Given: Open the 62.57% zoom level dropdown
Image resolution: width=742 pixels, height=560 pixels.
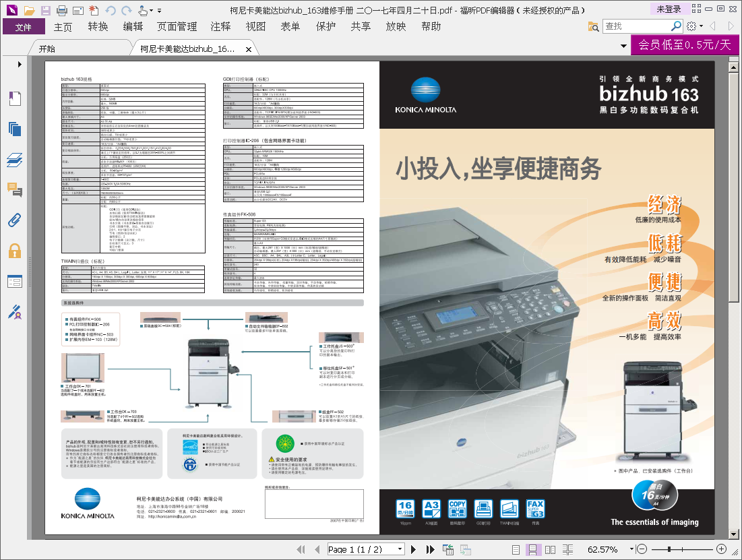Looking at the screenshot, I should click(631, 549).
